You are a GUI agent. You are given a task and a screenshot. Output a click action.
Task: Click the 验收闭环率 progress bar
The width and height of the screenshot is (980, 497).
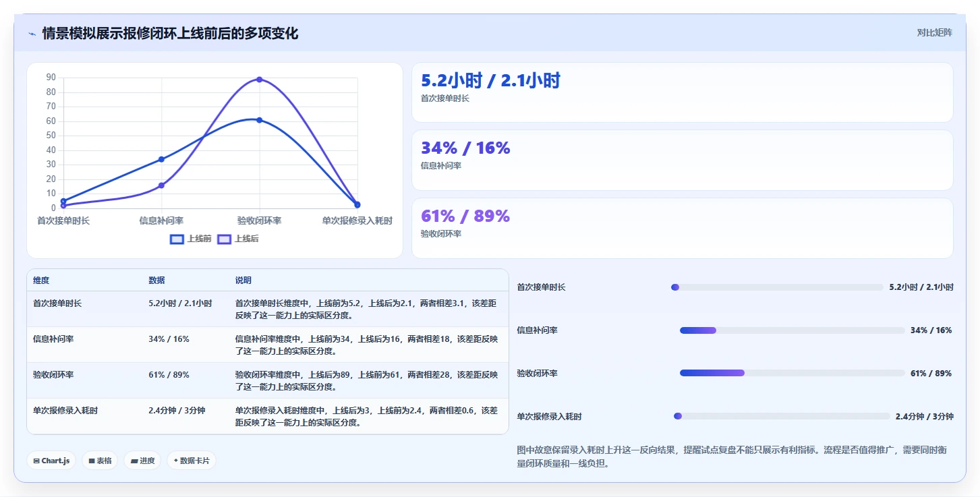pyautogui.click(x=792, y=373)
